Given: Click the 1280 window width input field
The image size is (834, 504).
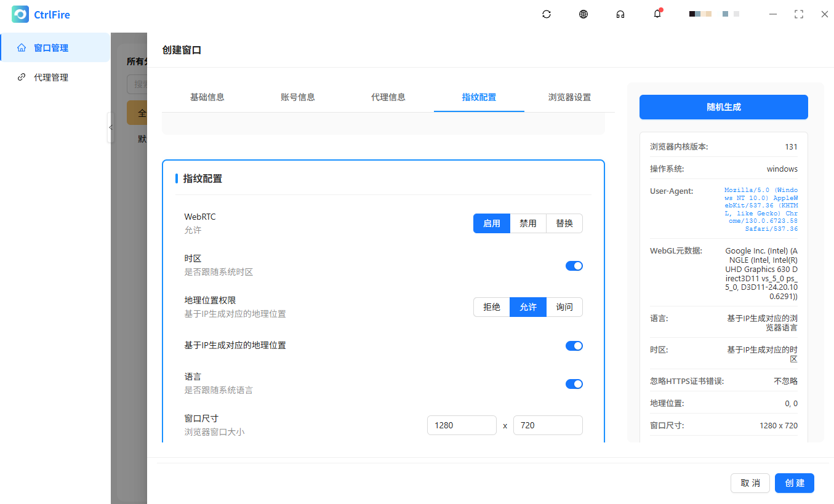Looking at the screenshot, I should (462, 425).
